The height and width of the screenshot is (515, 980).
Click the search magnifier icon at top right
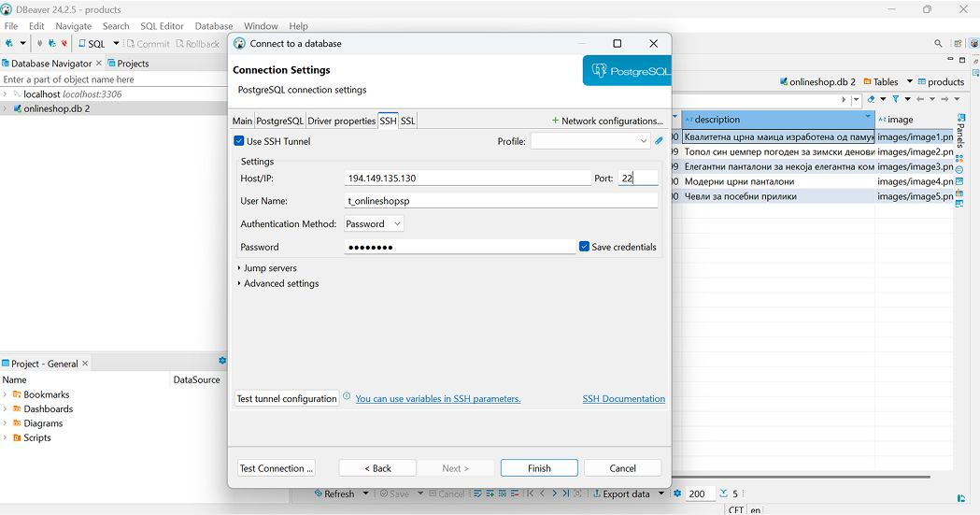[938, 44]
